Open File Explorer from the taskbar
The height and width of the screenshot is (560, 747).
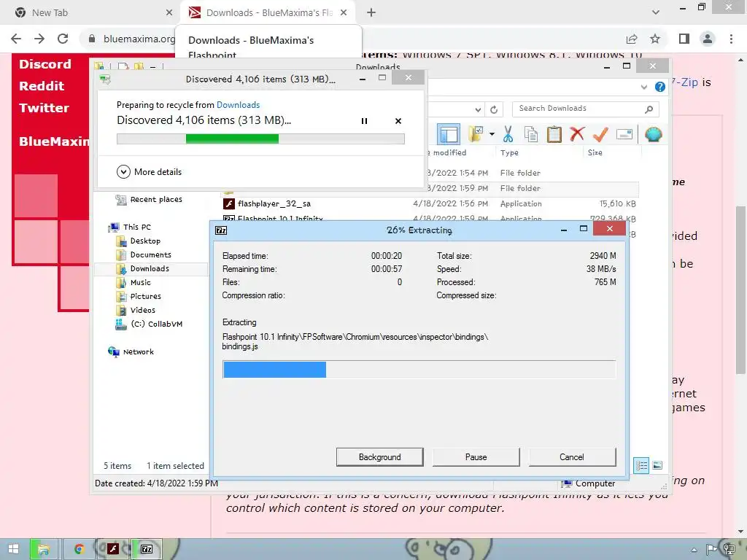[44, 549]
